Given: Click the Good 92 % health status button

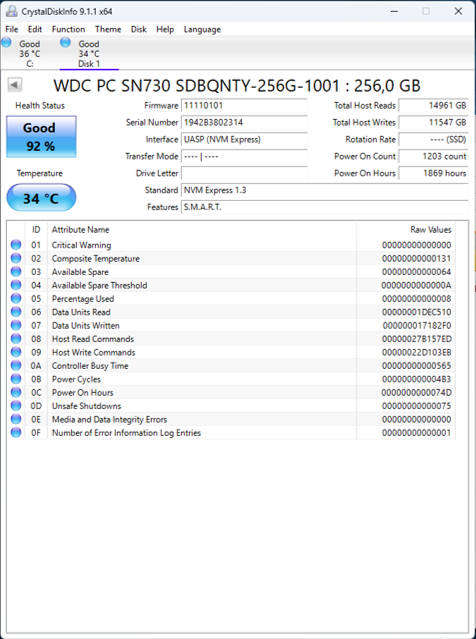Looking at the screenshot, I should (x=41, y=137).
